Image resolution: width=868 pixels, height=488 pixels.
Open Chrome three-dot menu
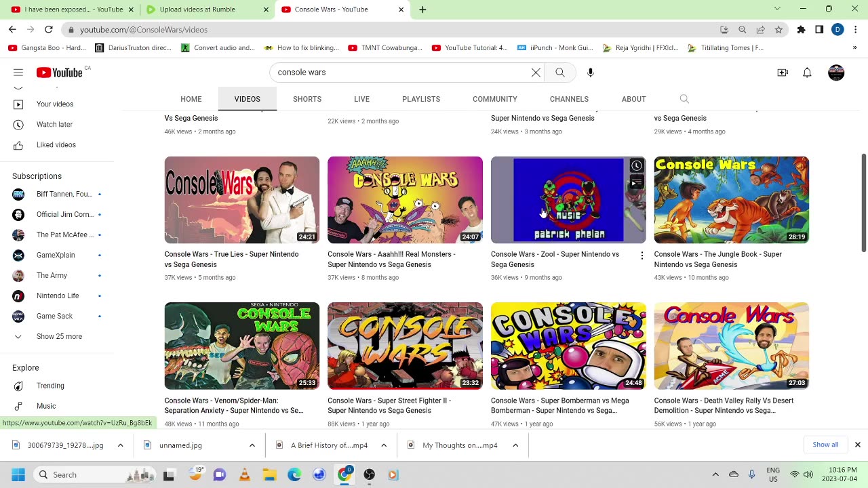[x=856, y=30]
